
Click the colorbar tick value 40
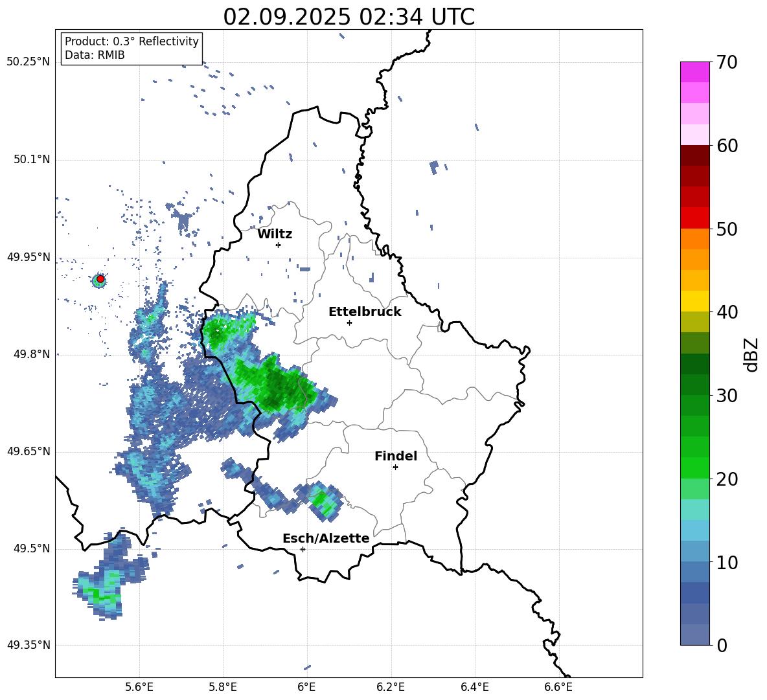727,312
